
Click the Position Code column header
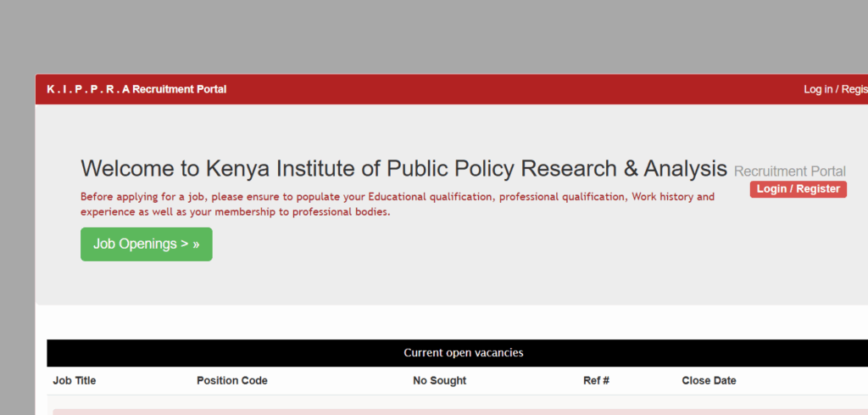click(x=231, y=381)
